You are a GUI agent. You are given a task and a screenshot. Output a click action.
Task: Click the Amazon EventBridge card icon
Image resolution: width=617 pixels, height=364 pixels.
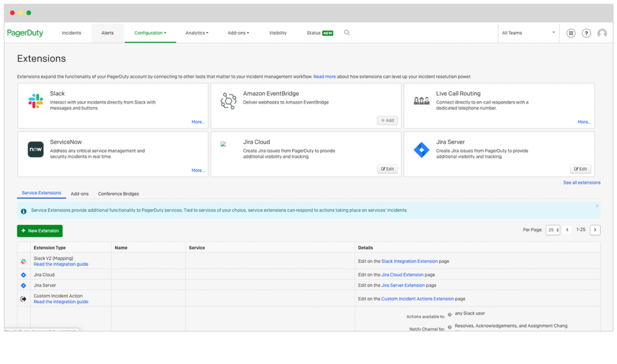click(x=228, y=101)
